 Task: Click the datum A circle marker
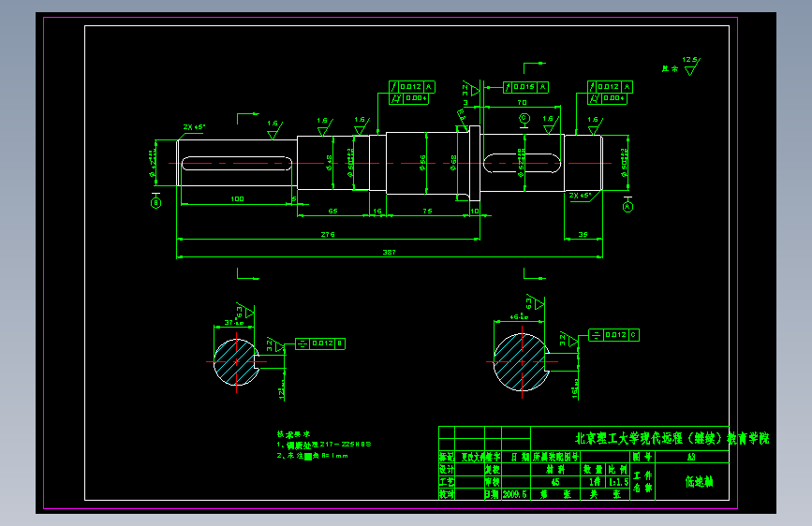click(x=627, y=207)
